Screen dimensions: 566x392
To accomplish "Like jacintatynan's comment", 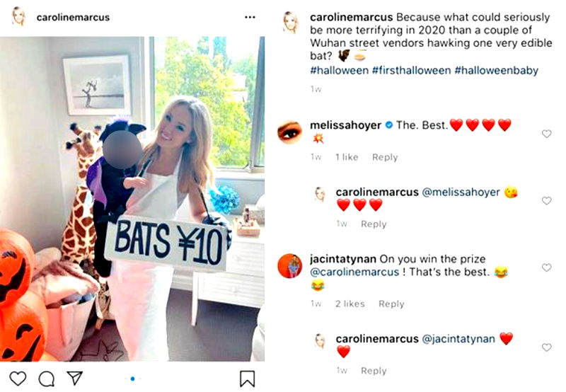I will click(x=546, y=267).
